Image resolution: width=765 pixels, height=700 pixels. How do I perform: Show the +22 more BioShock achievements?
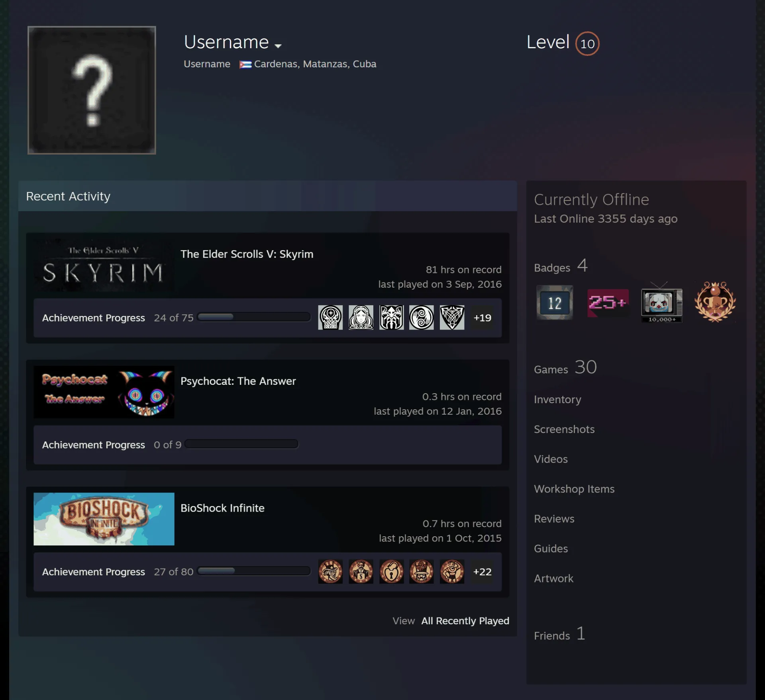click(482, 571)
